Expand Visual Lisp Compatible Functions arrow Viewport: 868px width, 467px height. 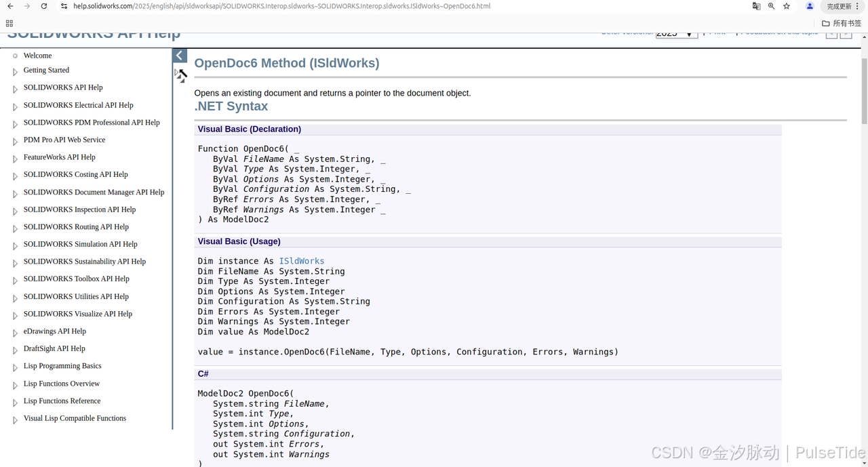coord(15,420)
